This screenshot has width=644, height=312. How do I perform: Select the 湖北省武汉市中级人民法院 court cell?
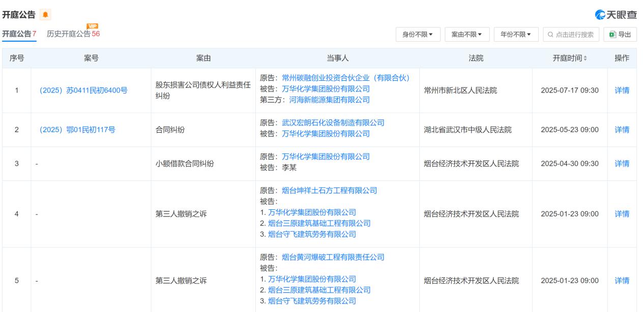(x=476, y=130)
